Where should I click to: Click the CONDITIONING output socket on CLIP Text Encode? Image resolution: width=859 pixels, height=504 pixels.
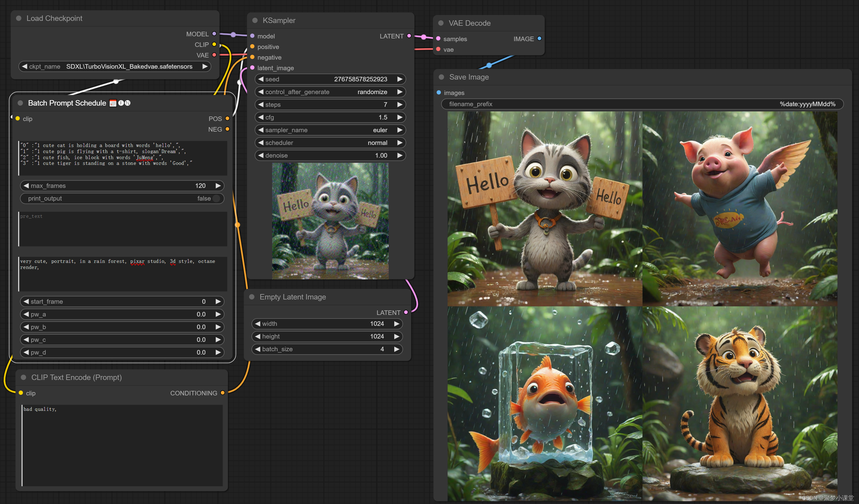click(223, 393)
